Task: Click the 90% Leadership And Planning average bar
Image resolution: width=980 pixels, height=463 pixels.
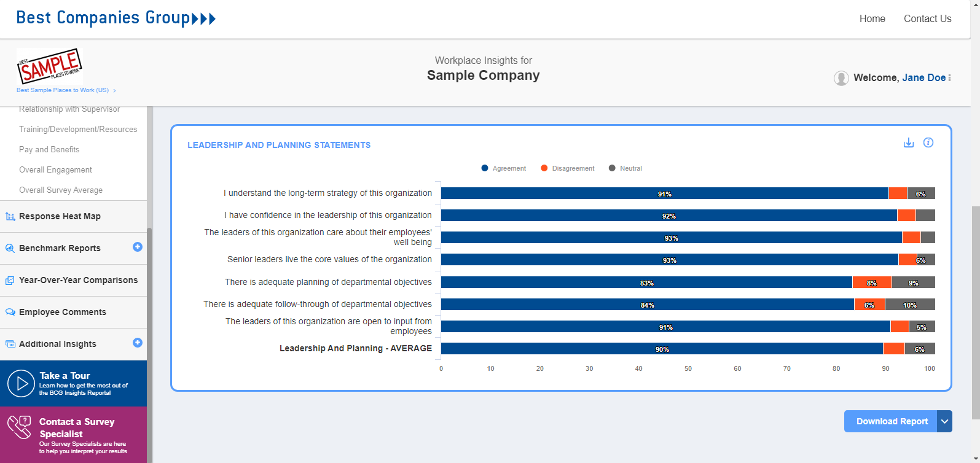Action: click(662, 349)
